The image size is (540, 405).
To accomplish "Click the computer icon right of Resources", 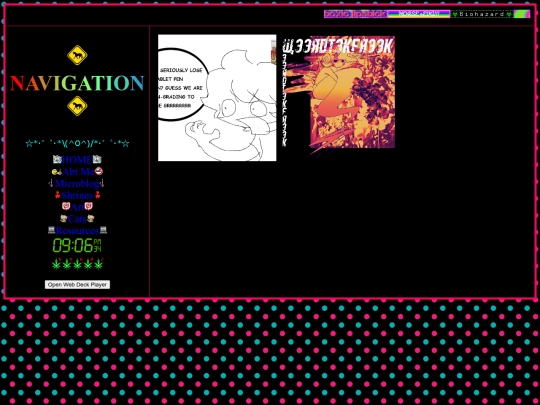I will (x=103, y=230).
